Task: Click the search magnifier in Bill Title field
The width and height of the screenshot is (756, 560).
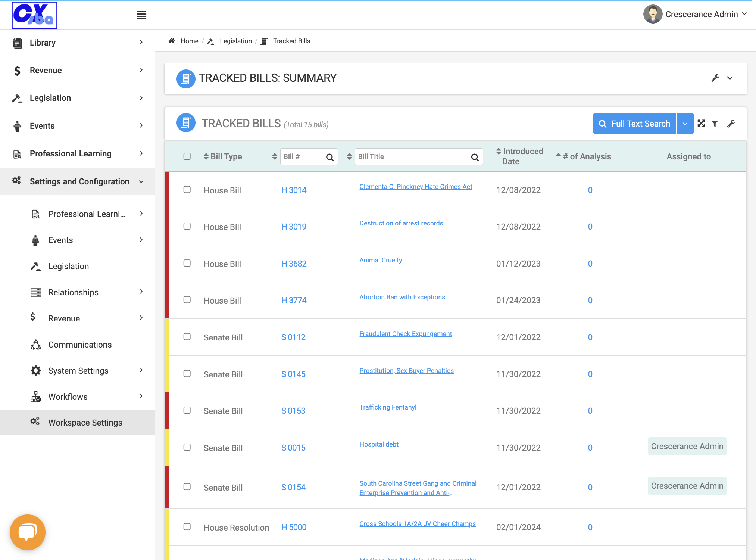Action: point(475,157)
